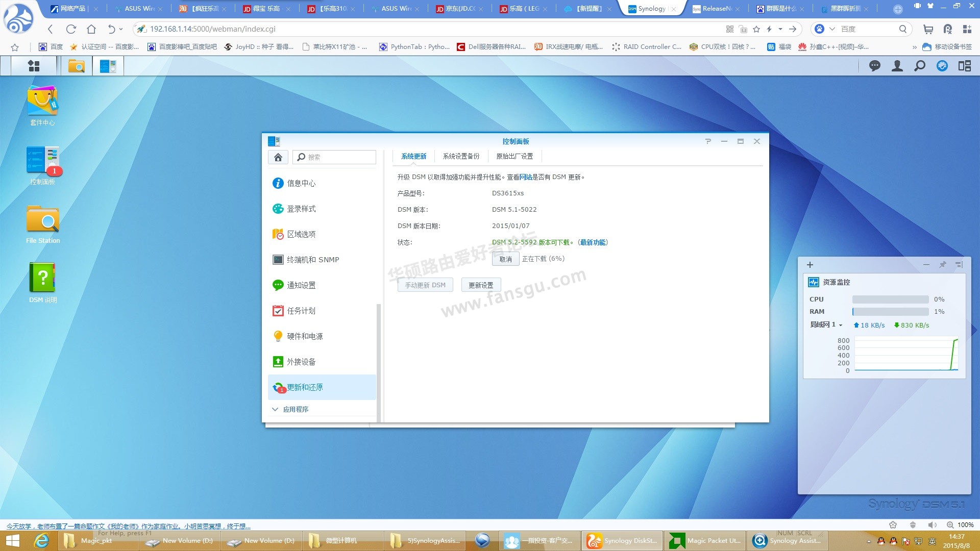This screenshot has height=551, width=980.
Task: Open Synology Assistant taskbar item
Action: click(x=787, y=541)
